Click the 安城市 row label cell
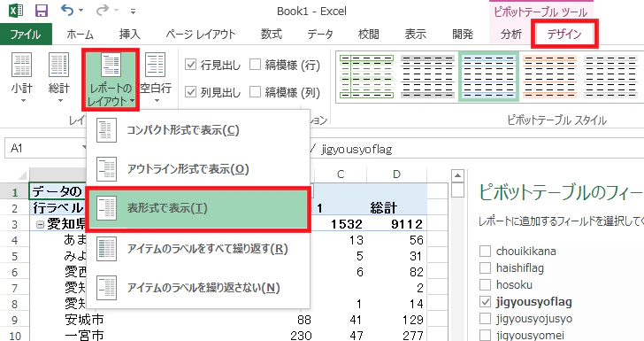 click(84, 320)
